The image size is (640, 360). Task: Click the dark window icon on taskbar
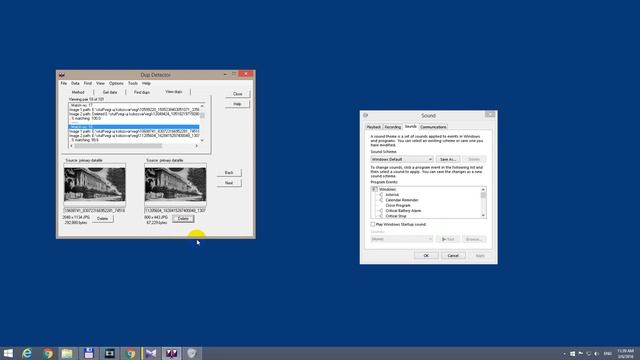point(109,353)
